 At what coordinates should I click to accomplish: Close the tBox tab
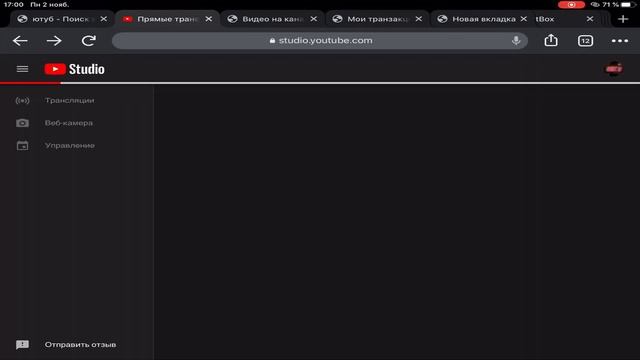click(x=590, y=19)
